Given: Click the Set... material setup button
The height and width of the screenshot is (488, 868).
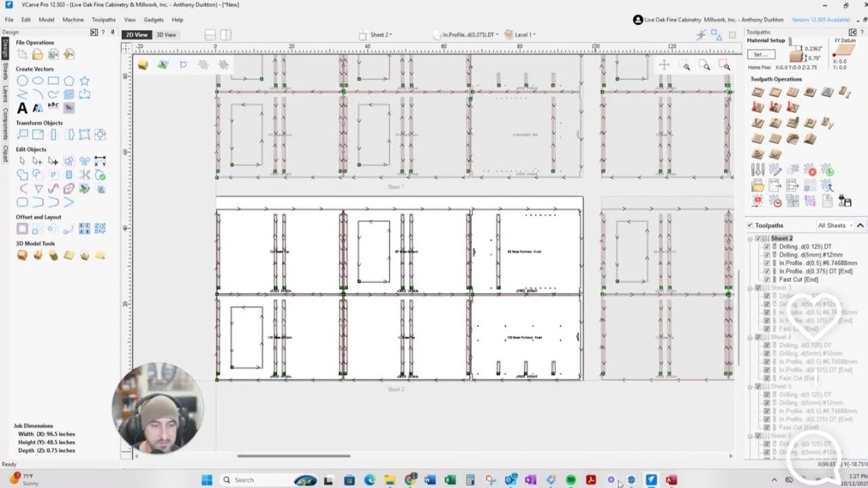Looking at the screenshot, I should click(761, 54).
